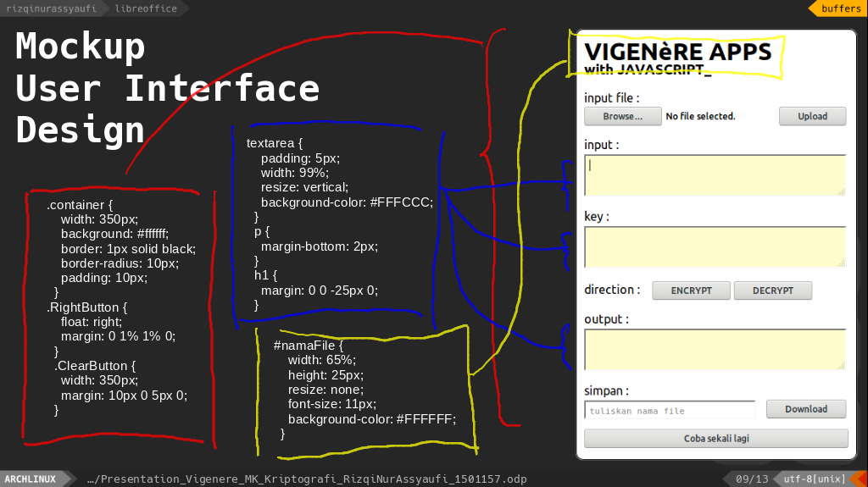868x487 pixels.
Task: Click the rizqinurassyaufi tab segment
Action: pyautogui.click(x=52, y=8)
